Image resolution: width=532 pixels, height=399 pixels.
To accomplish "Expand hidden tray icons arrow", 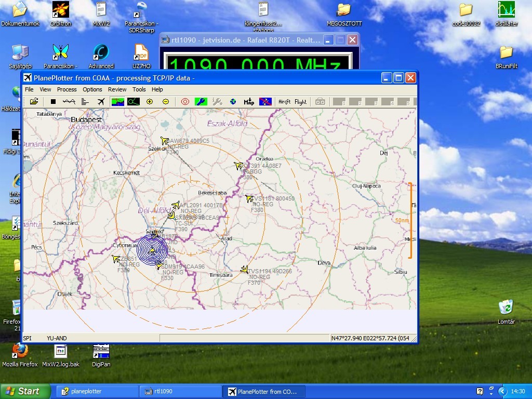I will pos(502,392).
